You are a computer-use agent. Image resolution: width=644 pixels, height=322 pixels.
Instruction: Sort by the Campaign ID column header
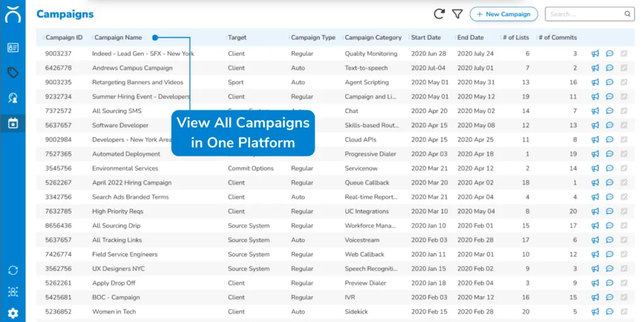[x=64, y=38]
